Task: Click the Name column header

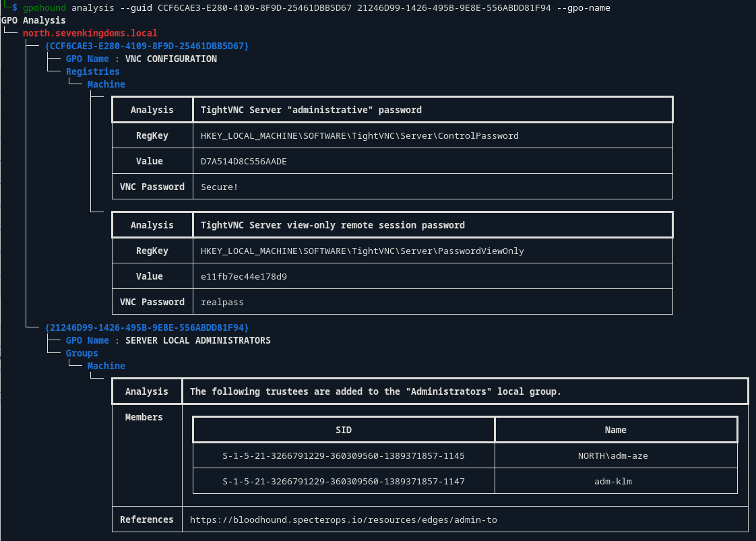Action: 616,430
